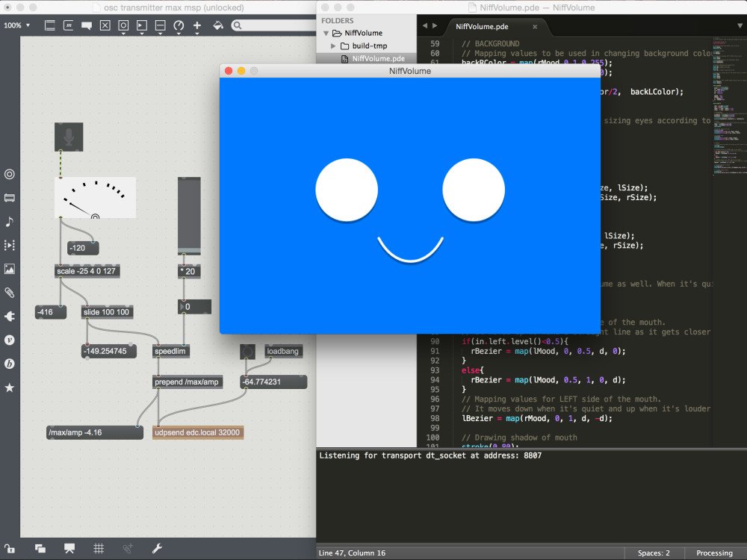747x560 pixels.
Task: Open the Processing syntax selector in status bar
Action: [714, 553]
